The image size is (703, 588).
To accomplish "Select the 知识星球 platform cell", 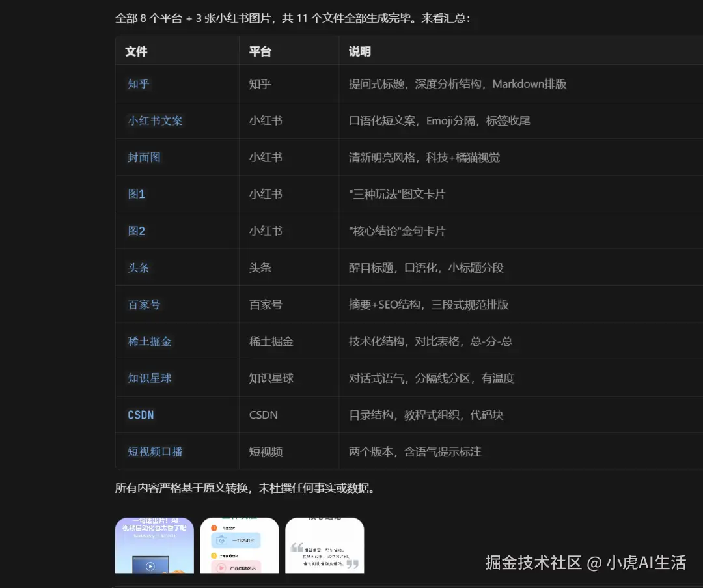I will (271, 378).
